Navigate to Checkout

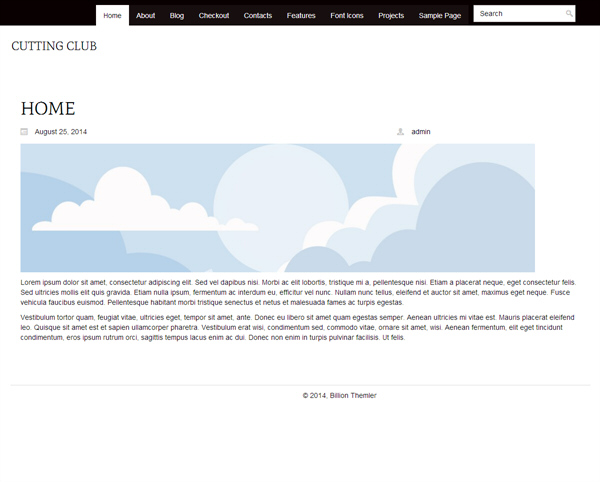coord(214,16)
